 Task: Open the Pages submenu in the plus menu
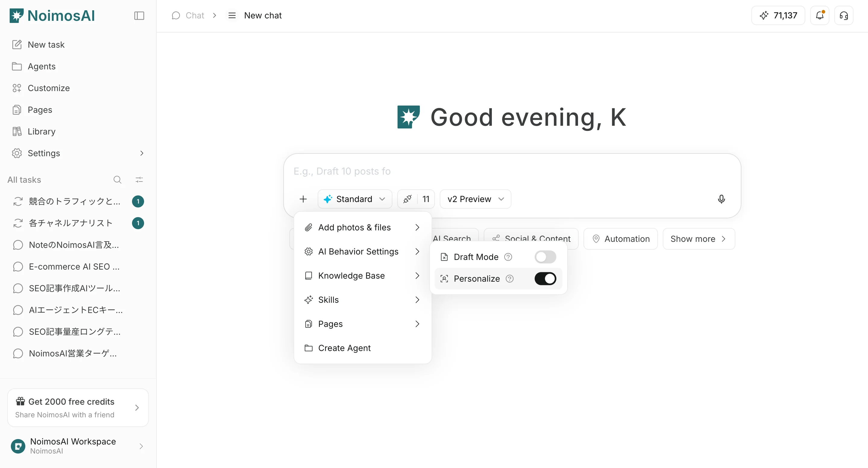pyautogui.click(x=363, y=324)
